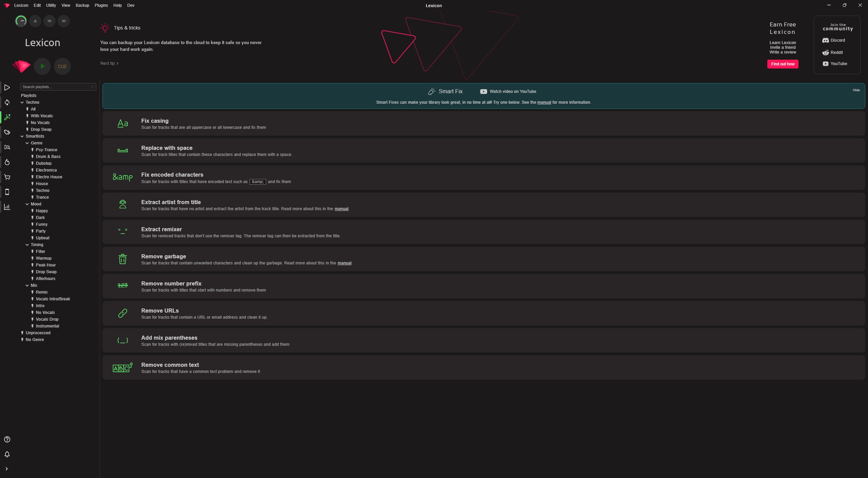Image resolution: width=868 pixels, height=478 pixels.
Task: Open the analytics bar chart sidebar panel
Action: 7,207
